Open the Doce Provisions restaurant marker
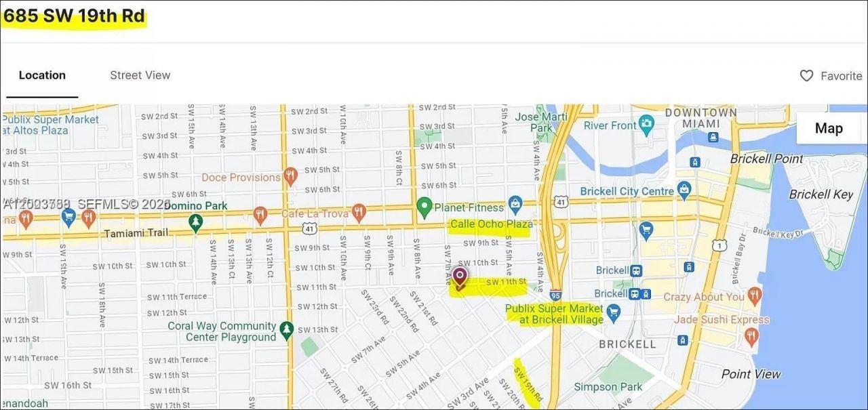Viewport: 868px width, 410px height. tap(290, 177)
